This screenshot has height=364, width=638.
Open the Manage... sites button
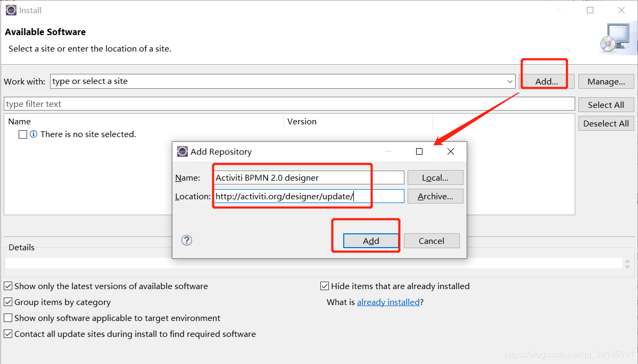(606, 81)
